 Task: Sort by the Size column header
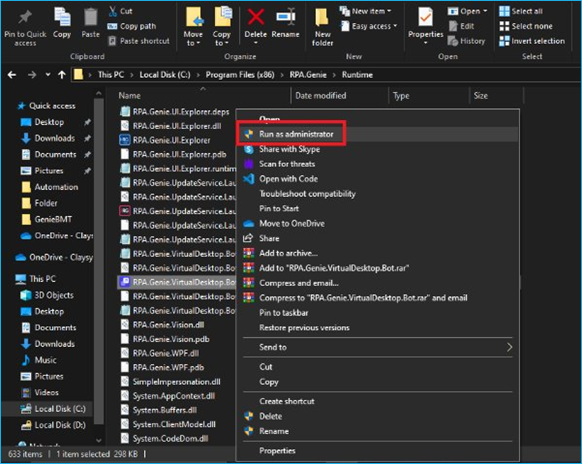pos(481,95)
